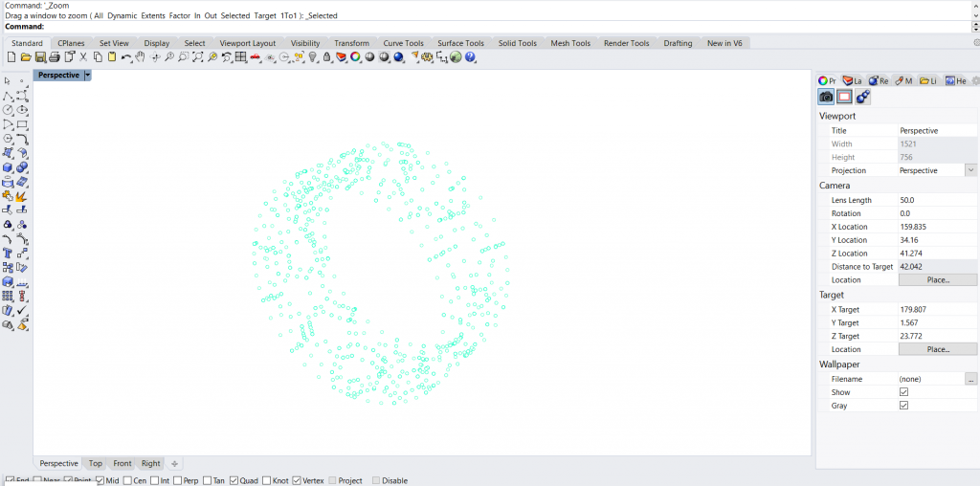Open the Perspective viewport title dropdown arrow

[87, 75]
